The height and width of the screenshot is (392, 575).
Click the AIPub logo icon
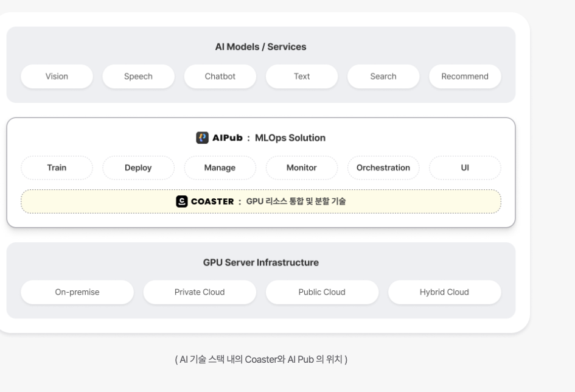[202, 138]
